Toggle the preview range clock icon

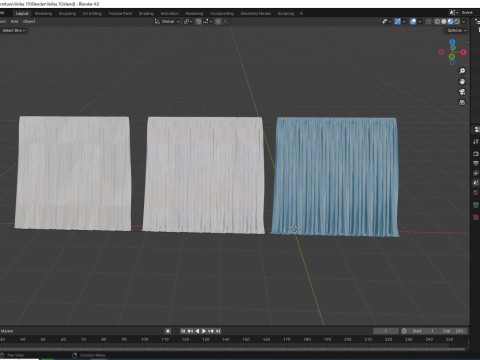[404, 331]
